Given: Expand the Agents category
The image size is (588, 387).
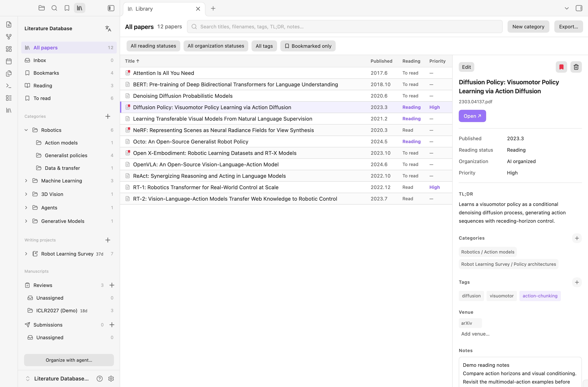Looking at the screenshot, I should click(x=26, y=208).
